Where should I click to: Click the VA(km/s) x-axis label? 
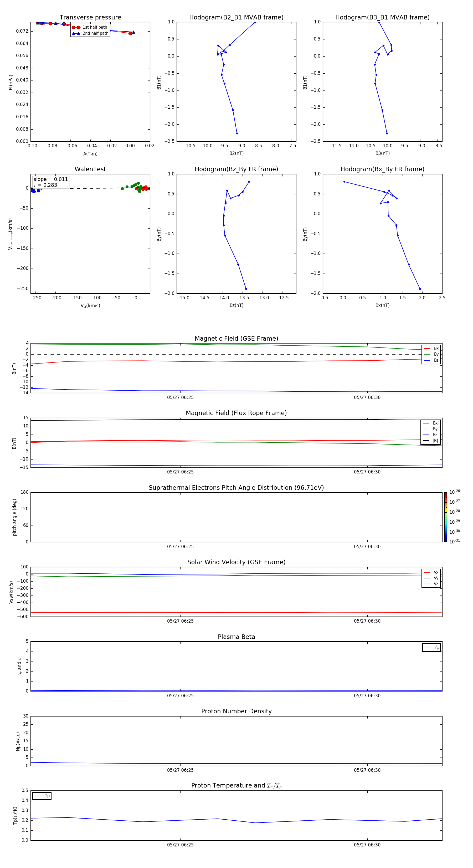click(90, 306)
